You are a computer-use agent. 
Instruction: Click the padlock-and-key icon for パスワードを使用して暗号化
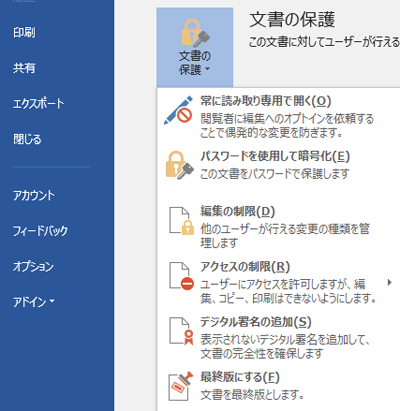180,165
